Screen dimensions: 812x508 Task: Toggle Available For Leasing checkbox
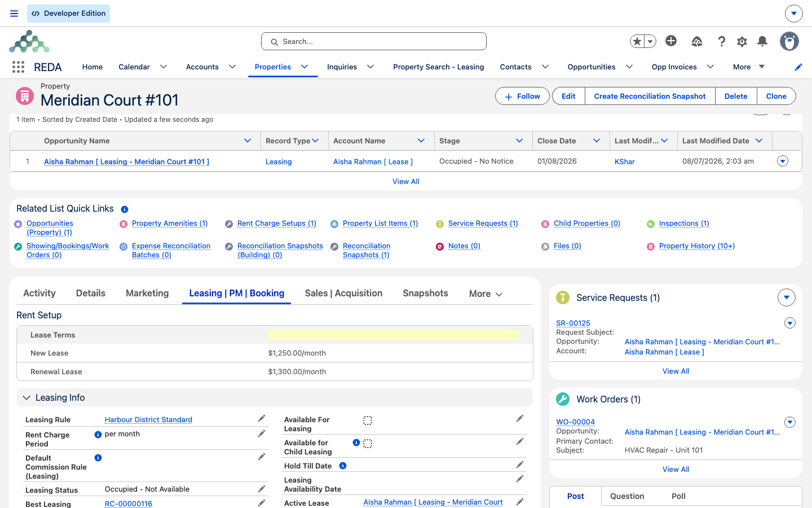[x=368, y=421]
